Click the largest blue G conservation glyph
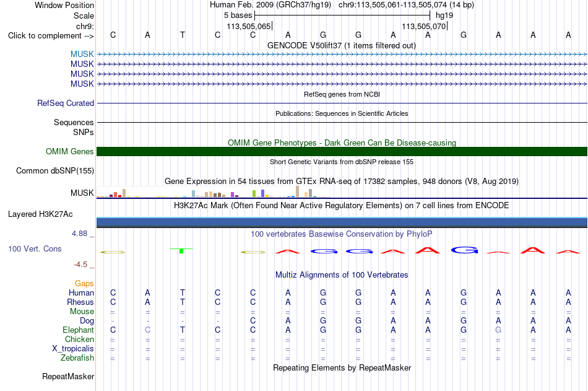Viewport: 588px width, 391px height. pos(464,250)
